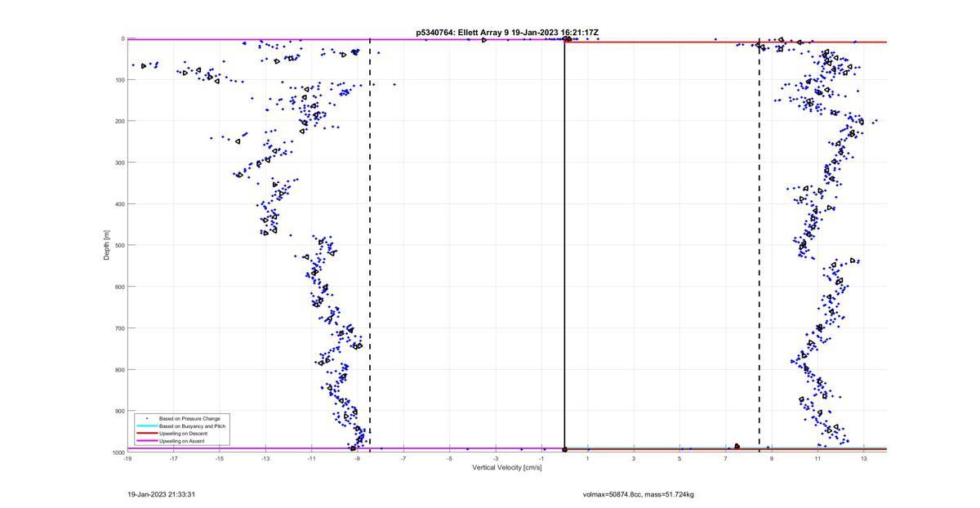The height and width of the screenshot is (508, 980).
Task: Click the x-axis tick label '3'
Action: 634,458
